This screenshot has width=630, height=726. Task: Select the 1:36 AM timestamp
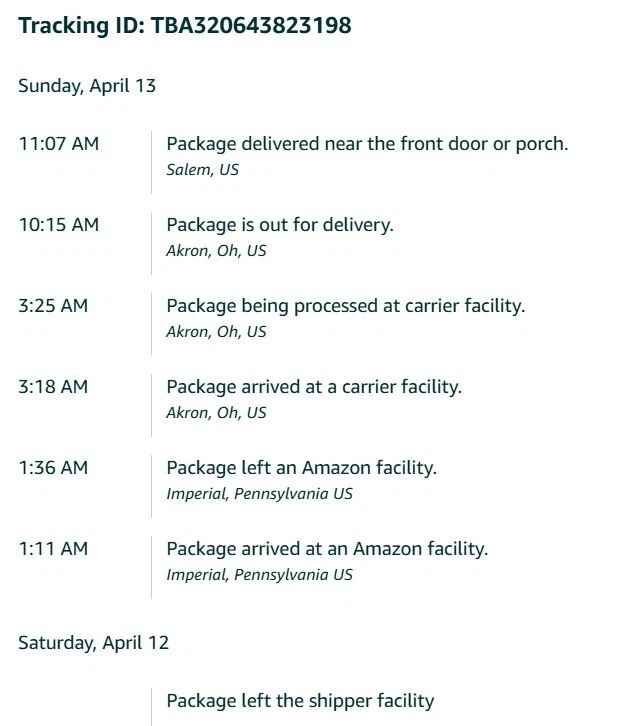(53, 468)
